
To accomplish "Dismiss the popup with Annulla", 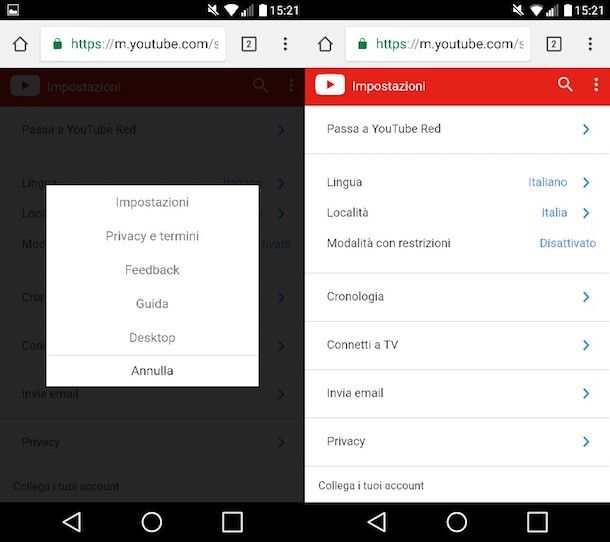I will pyautogui.click(x=152, y=371).
